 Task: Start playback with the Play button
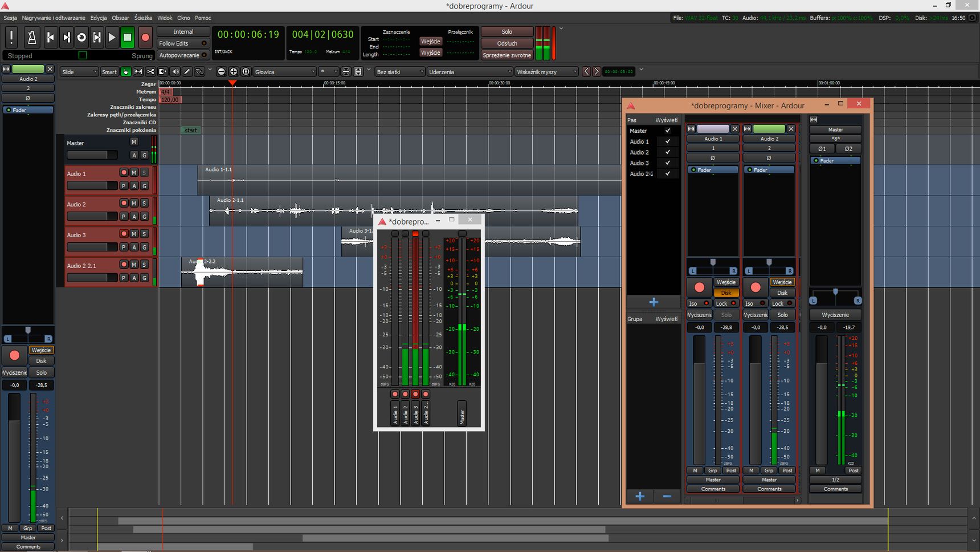(x=112, y=37)
